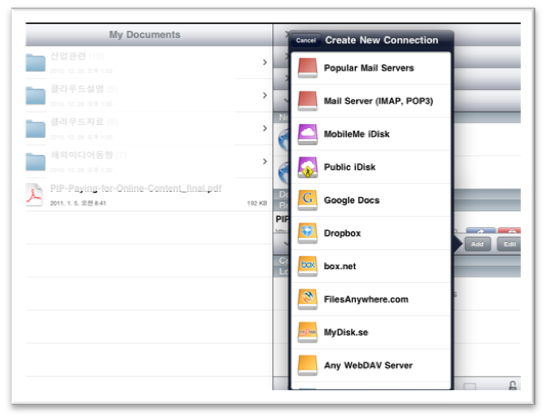Screen dimensions: 547x419
Task: Click the folder icon for 해외미디어동향
Action: [x=35, y=162]
